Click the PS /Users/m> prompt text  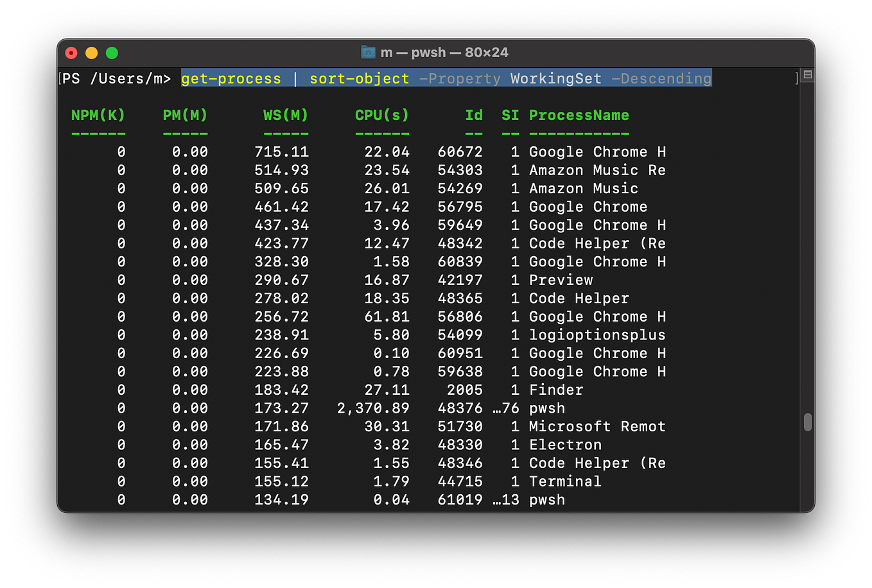pos(117,78)
